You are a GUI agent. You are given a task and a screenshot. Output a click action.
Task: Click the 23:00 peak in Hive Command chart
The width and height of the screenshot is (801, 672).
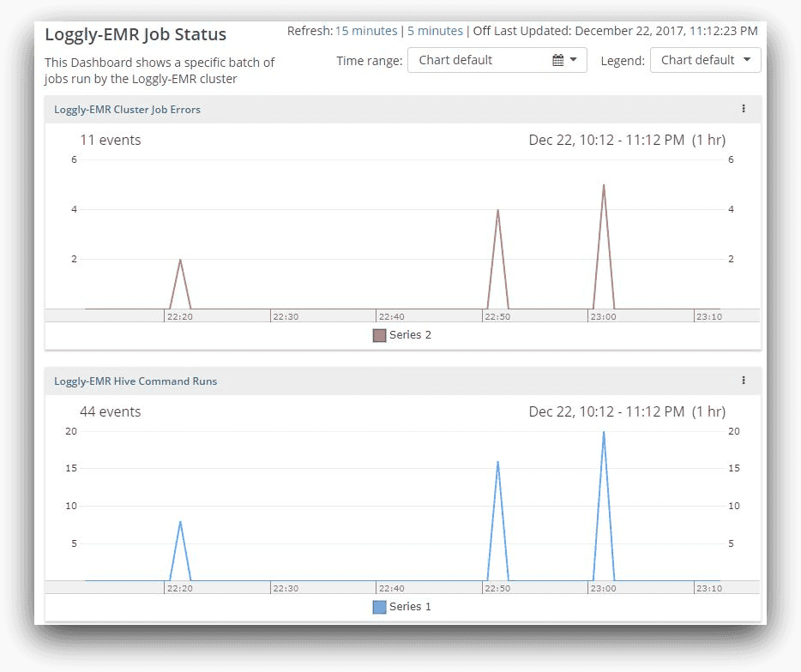[x=604, y=432]
